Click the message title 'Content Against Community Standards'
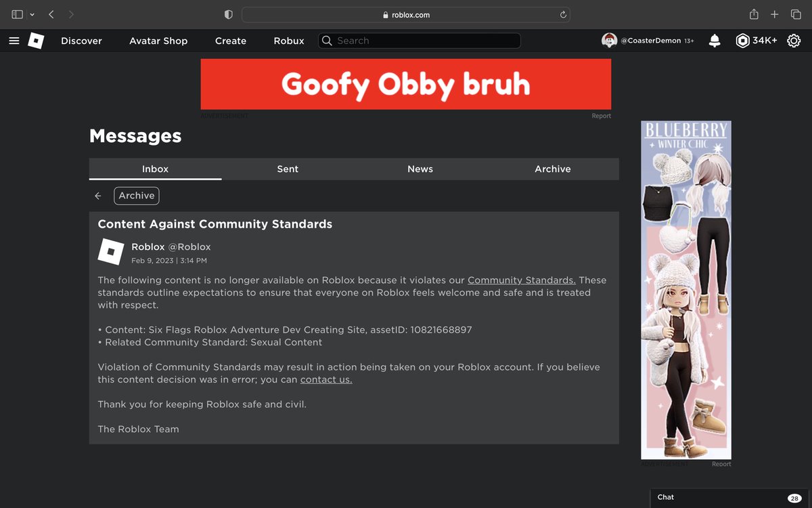Image resolution: width=812 pixels, height=508 pixels. [x=215, y=224]
